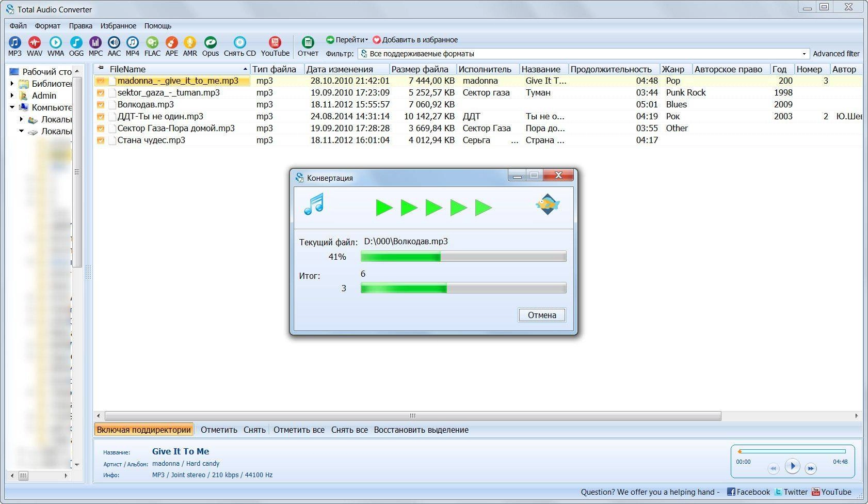Image resolution: width=868 pixels, height=504 pixels.
Task: Expand the first Локальный disk node
Action: [22, 119]
